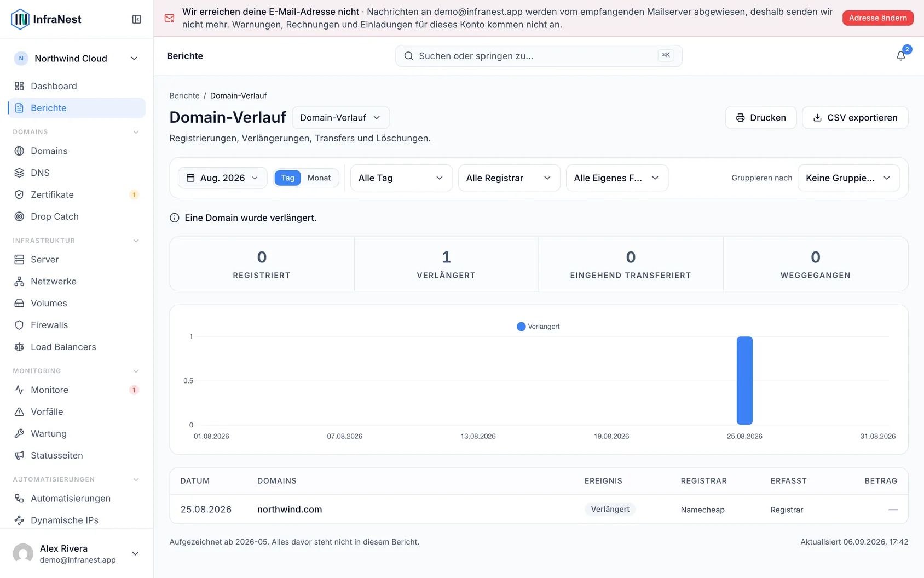This screenshot has height=578, width=924.
Task: Click the search magnifier icon
Action: point(408,56)
